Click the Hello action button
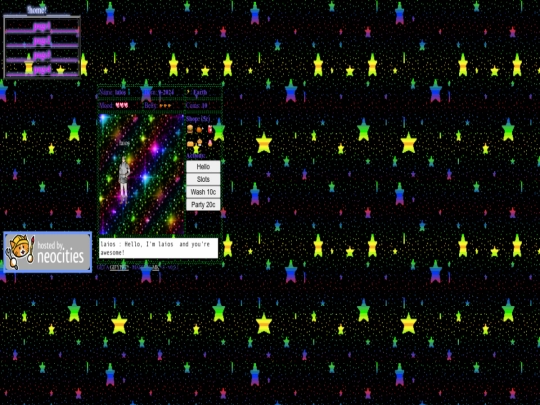 (x=203, y=167)
